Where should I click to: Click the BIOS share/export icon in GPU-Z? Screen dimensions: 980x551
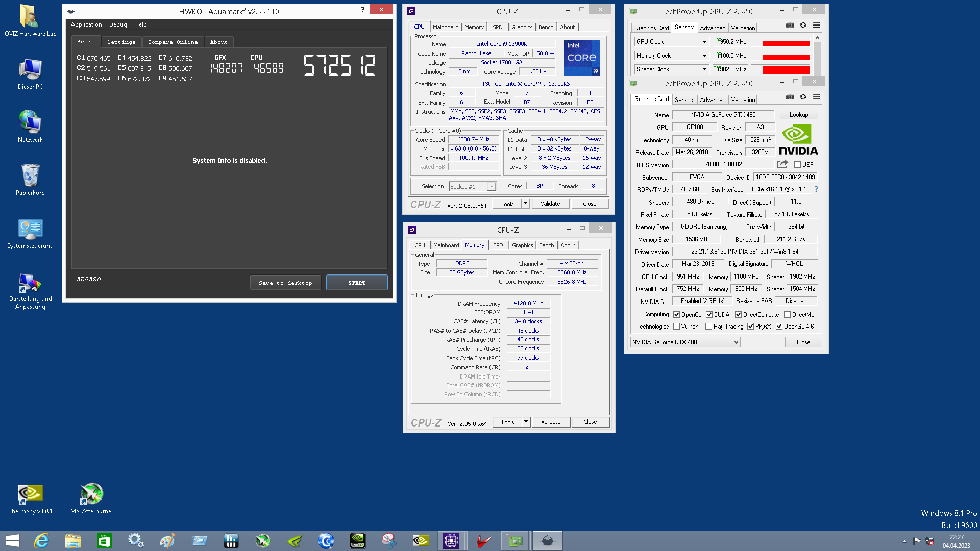pyautogui.click(x=782, y=164)
